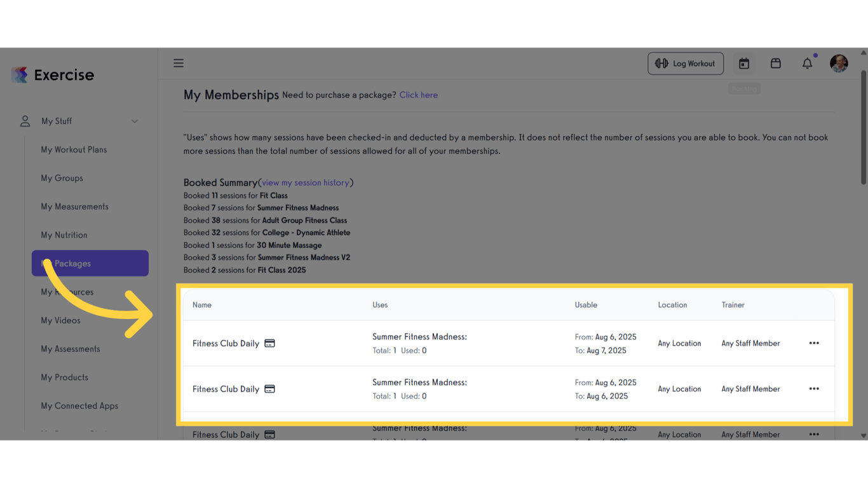The height and width of the screenshot is (488, 868).
Task: Sort by the Name column header
Action: point(201,304)
